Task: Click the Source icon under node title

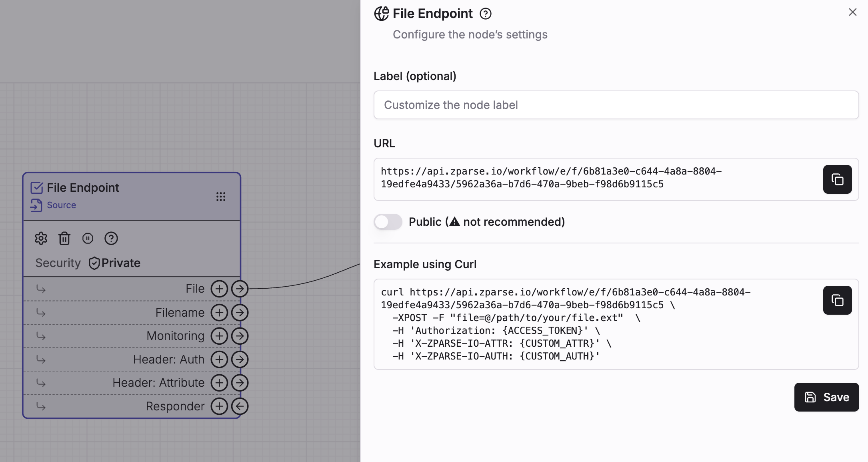Action: (36, 205)
